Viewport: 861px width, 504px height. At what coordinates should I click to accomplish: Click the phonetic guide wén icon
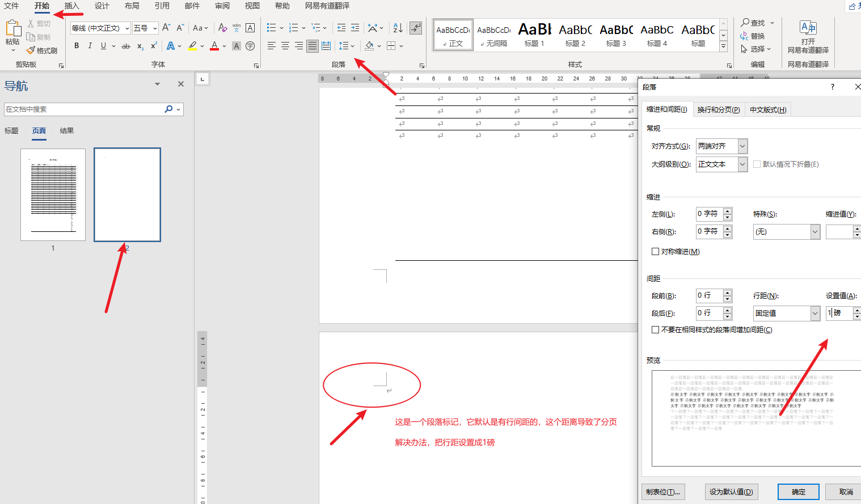coord(237,27)
